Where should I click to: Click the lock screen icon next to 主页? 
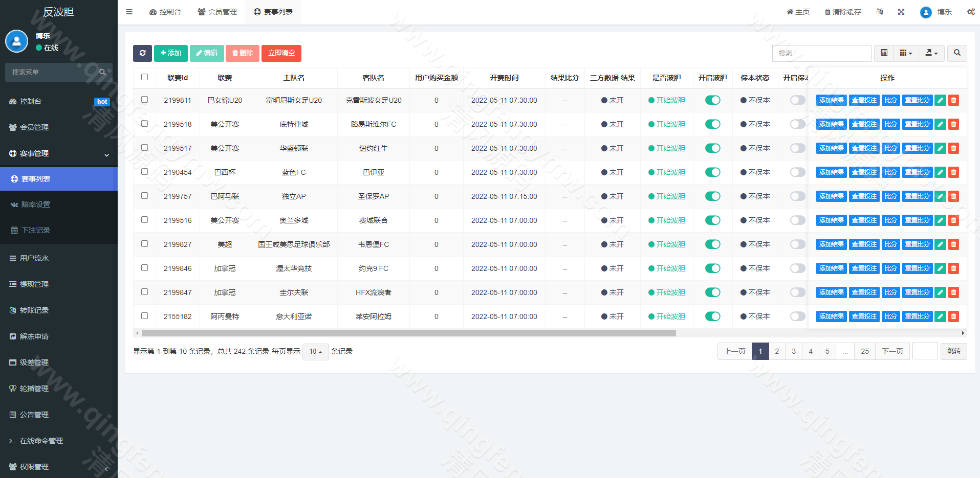(880, 11)
